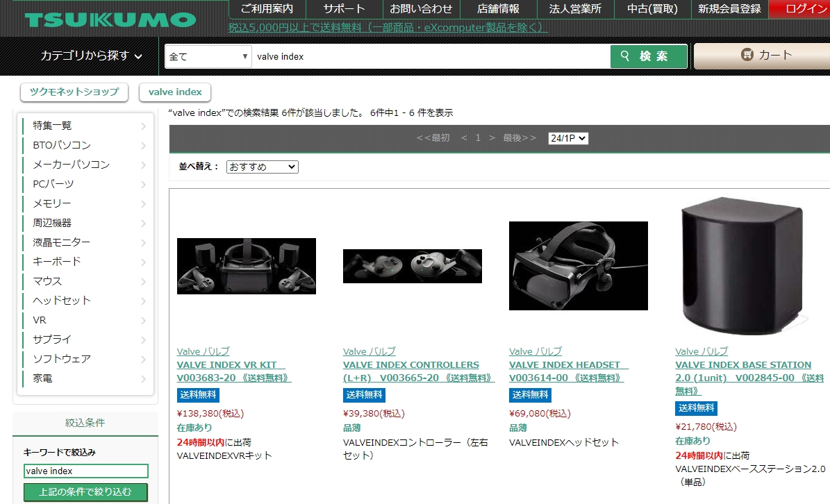Go to last page with 最後>>
The image size is (830, 504).
point(520,138)
